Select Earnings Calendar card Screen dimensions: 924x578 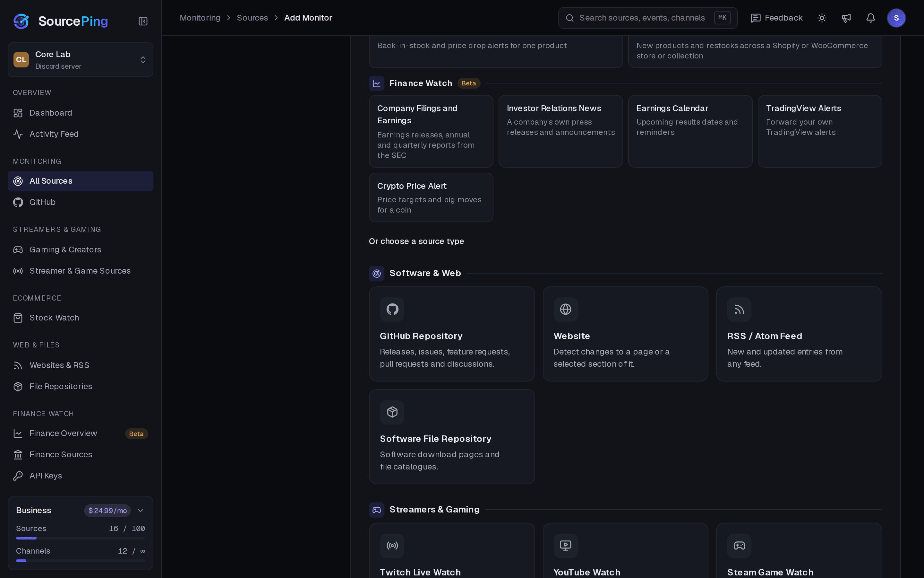[x=690, y=132]
